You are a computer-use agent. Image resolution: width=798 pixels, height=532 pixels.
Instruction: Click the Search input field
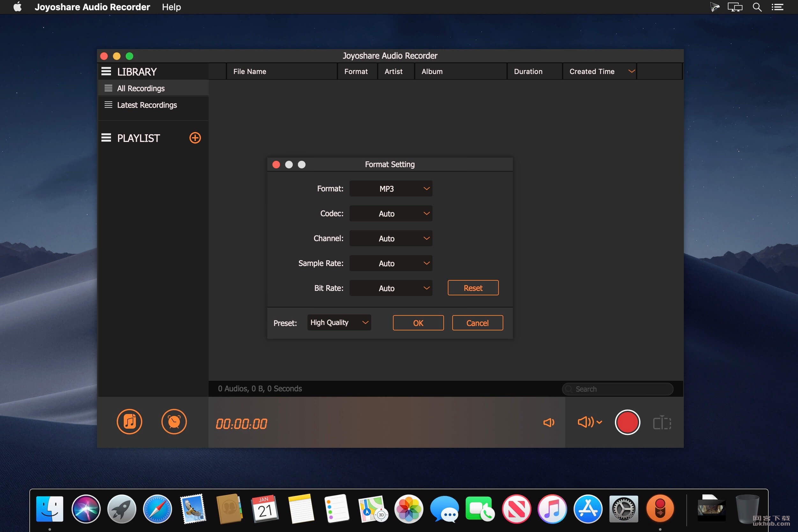point(617,389)
